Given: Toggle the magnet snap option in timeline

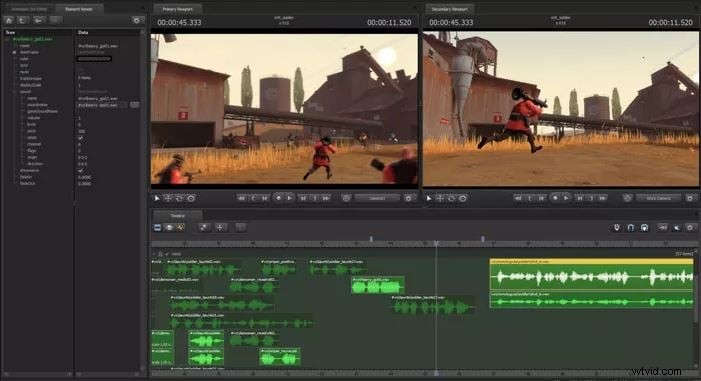Looking at the screenshot, I should [x=630, y=228].
